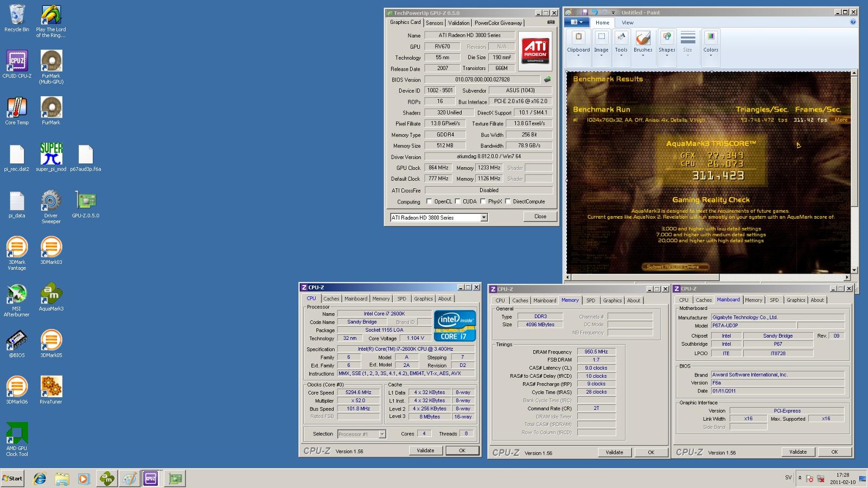Screen dimensions: 868x488
Task: Open the Validation tab in GPU-Z
Action: point(459,23)
